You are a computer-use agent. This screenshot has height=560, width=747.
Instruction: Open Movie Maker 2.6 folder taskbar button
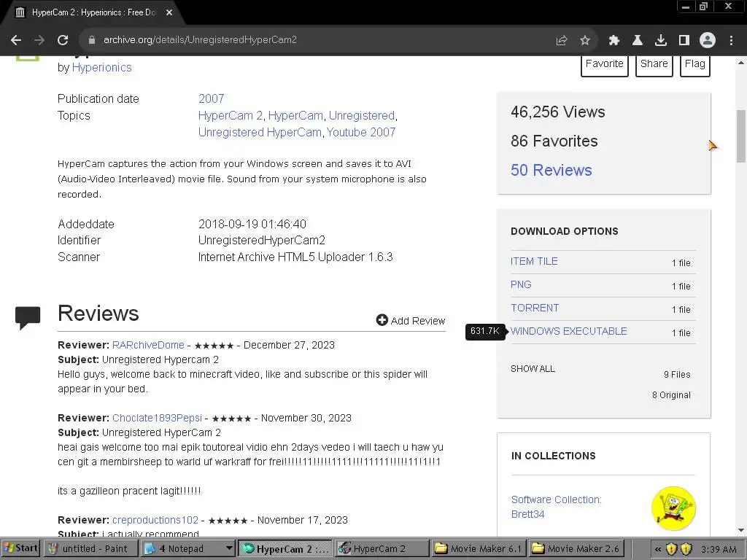(576, 549)
